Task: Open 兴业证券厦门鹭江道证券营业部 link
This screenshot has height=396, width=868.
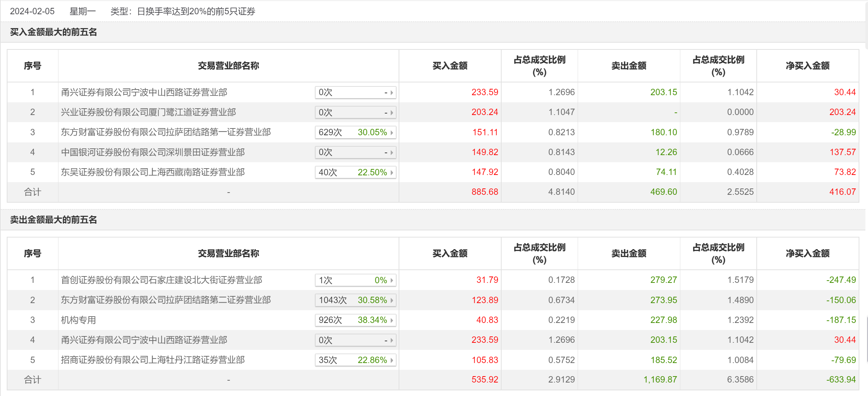Action: [x=148, y=112]
